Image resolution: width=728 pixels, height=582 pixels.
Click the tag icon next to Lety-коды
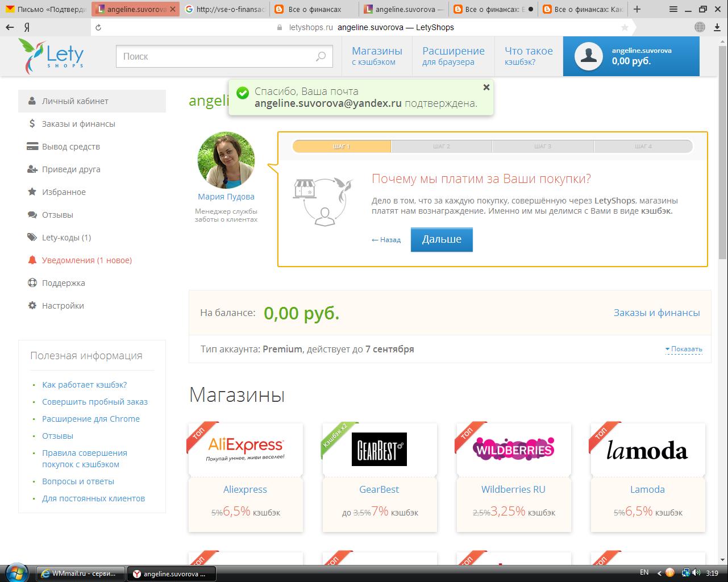point(32,238)
